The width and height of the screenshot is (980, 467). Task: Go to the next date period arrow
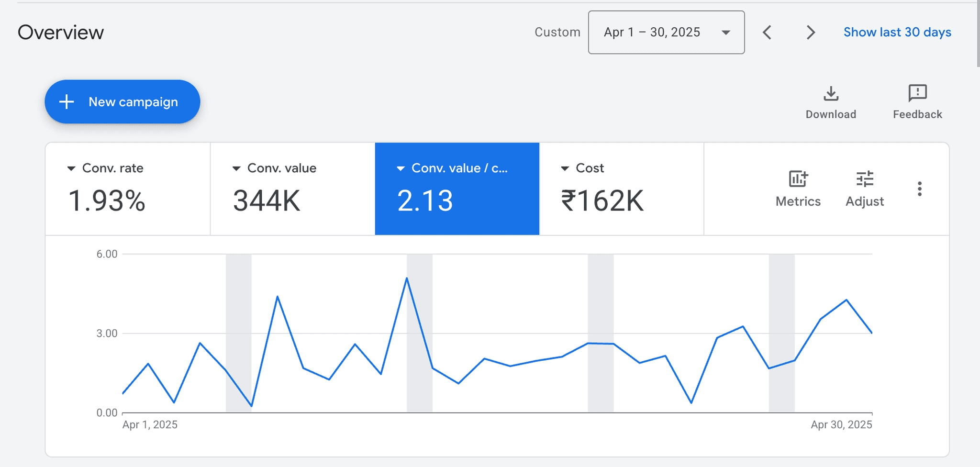811,33
